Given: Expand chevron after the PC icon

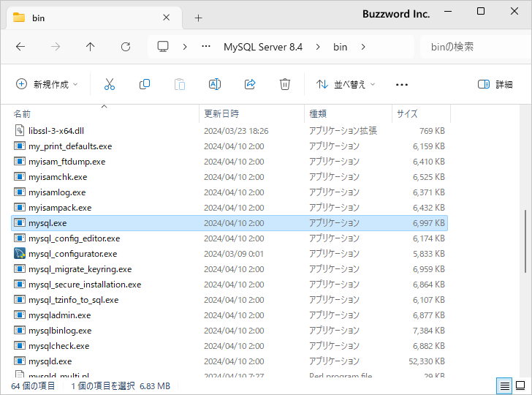Looking at the screenshot, I should [185, 47].
